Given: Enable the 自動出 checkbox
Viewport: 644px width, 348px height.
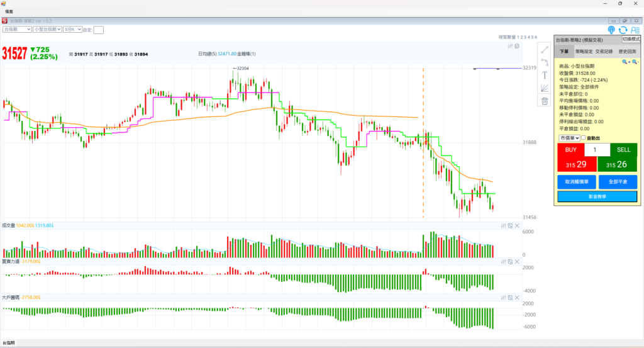Looking at the screenshot, I should point(584,138).
